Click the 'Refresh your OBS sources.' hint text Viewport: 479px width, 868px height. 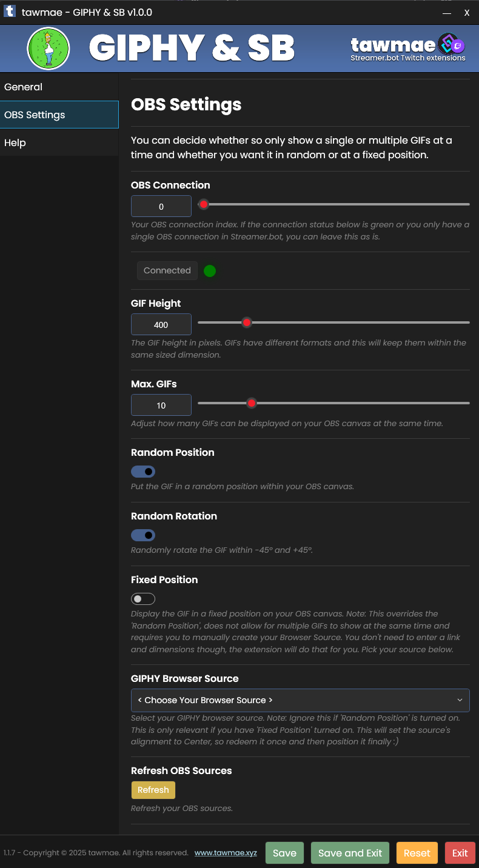click(182, 808)
